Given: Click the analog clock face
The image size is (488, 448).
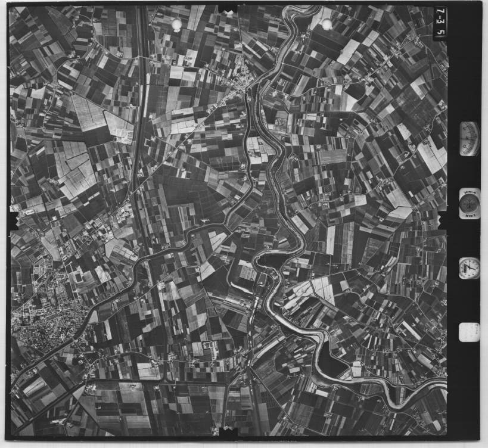Looking at the screenshot, I should point(469,268).
